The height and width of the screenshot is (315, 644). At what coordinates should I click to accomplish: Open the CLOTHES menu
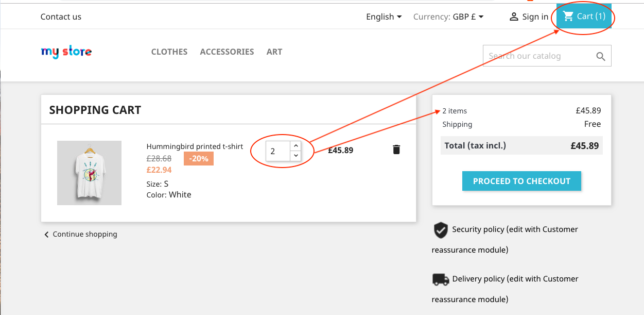(169, 52)
